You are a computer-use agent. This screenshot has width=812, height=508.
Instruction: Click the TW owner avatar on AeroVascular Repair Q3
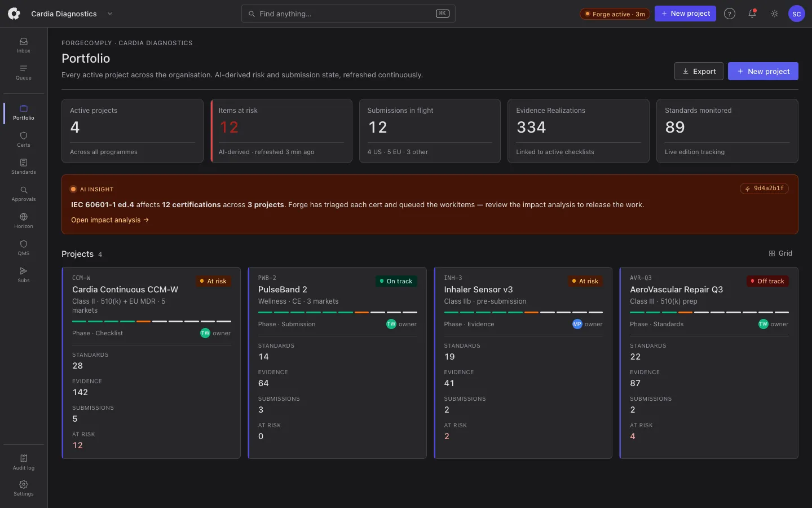[764, 324]
